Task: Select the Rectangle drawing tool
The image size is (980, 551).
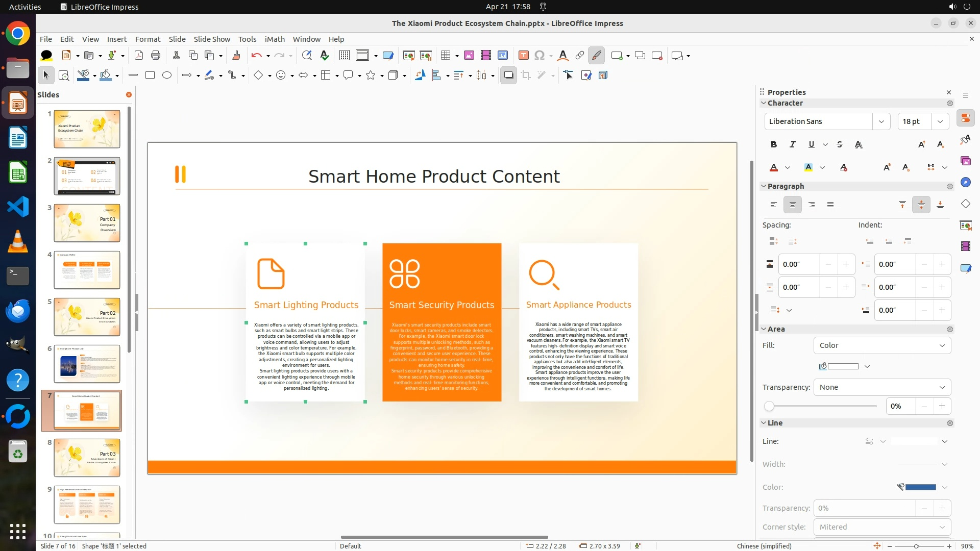Action: [x=150, y=75]
